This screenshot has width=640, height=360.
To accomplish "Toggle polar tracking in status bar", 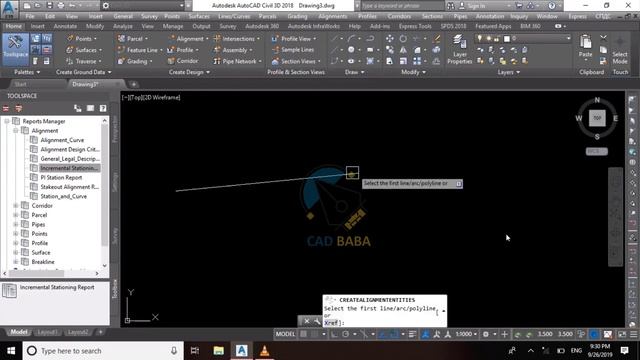I will [346, 334].
